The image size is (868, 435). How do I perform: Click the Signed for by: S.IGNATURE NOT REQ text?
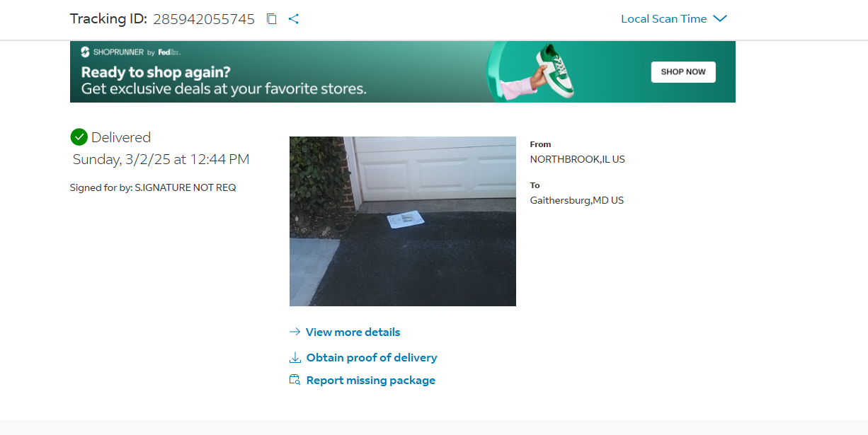[153, 188]
